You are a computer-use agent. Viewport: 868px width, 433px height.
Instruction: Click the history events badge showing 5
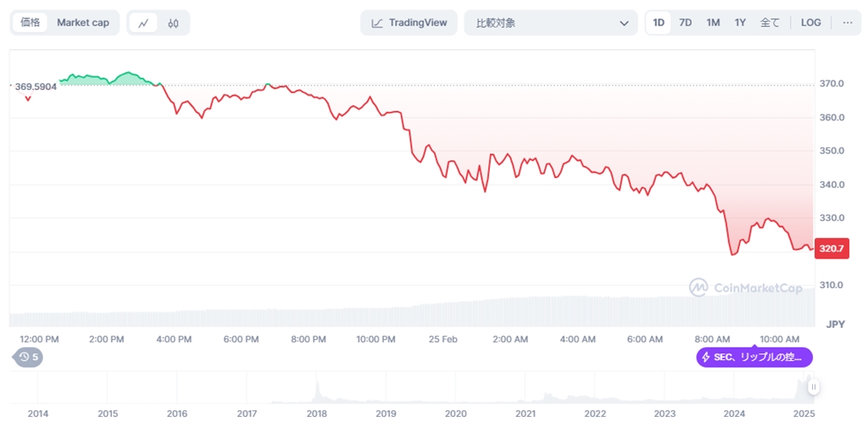click(29, 357)
